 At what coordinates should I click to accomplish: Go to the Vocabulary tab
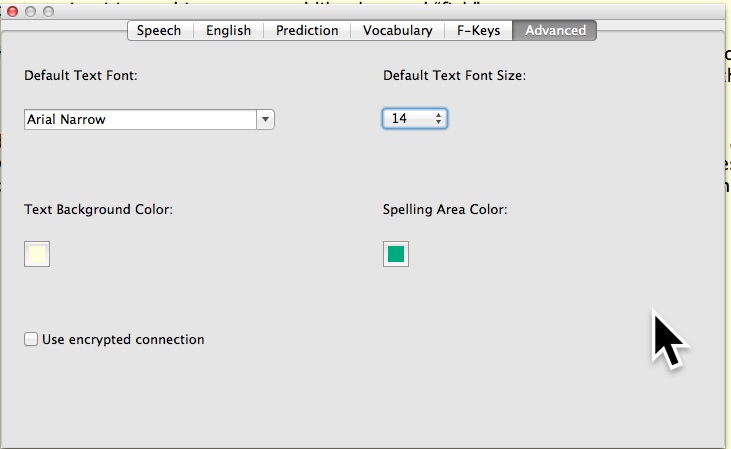coord(397,30)
